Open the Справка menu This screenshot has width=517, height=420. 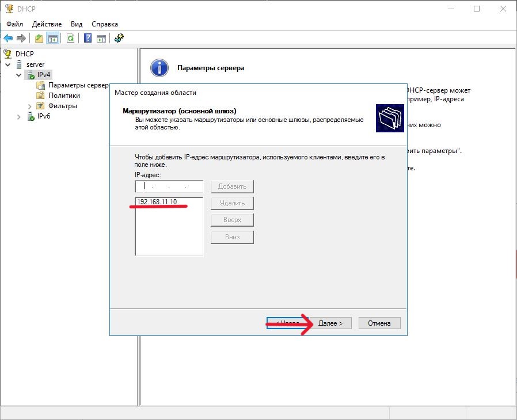pos(105,24)
